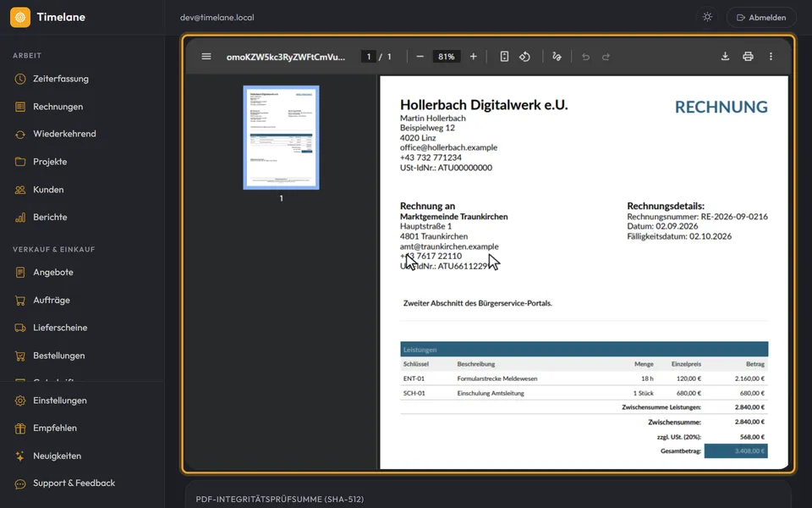This screenshot has height=508, width=812.
Task: Click the office@hollerbach.example email text
Action: (x=448, y=147)
